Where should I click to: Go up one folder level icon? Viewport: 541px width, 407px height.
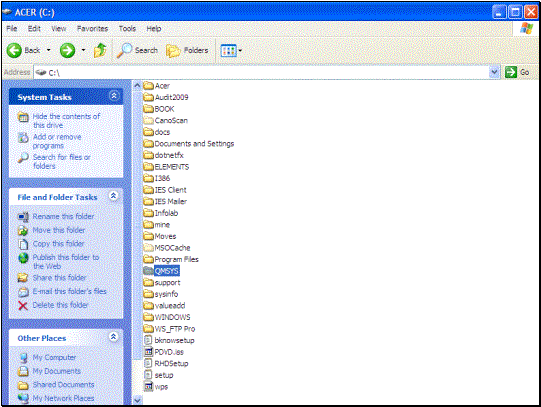pos(100,50)
